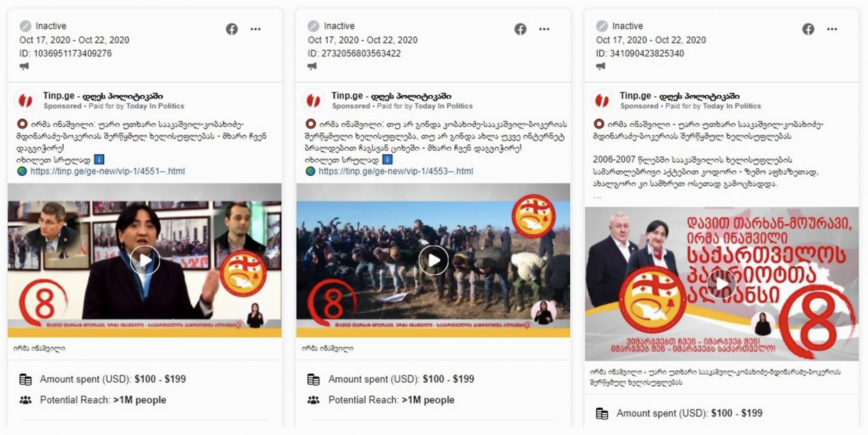This screenshot has width=868, height=435.
Task: Play the first ad's video with woman speaking
Action: tap(144, 261)
